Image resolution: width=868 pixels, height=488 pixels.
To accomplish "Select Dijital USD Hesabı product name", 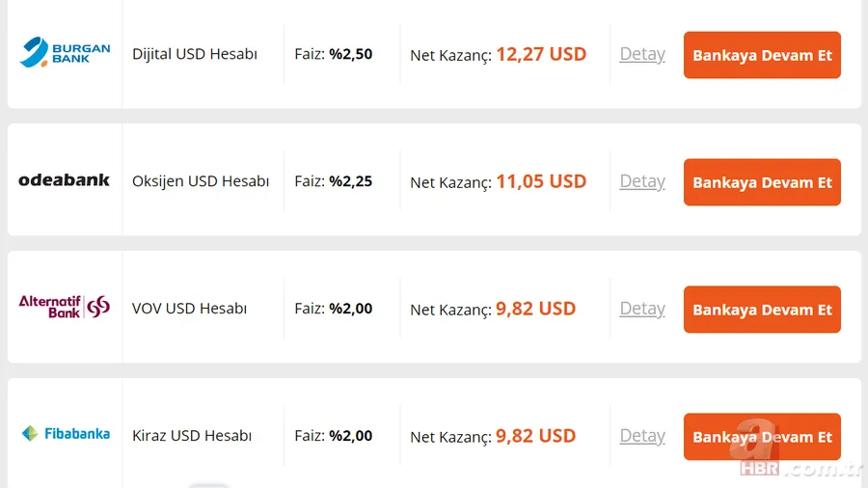I will 195,55.
